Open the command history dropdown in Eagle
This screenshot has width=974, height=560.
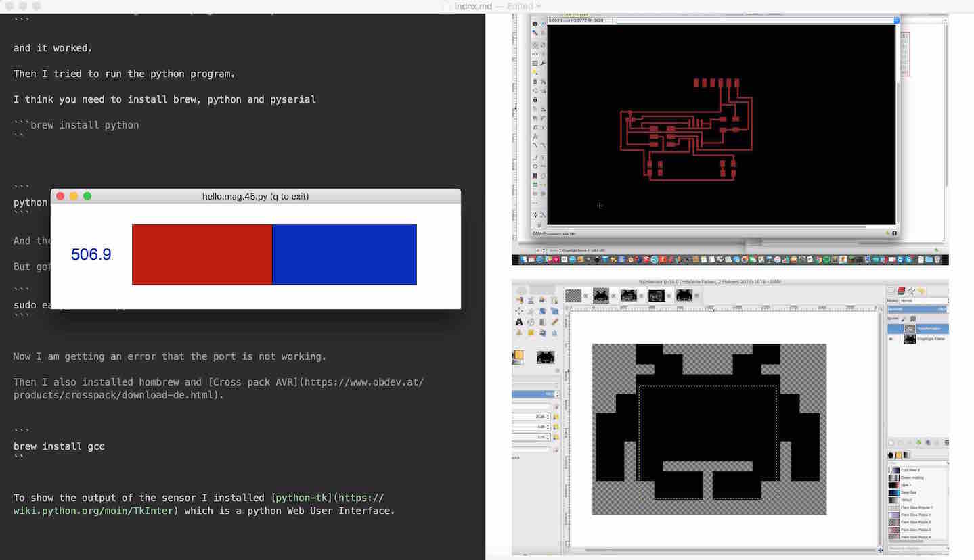click(897, 20)
